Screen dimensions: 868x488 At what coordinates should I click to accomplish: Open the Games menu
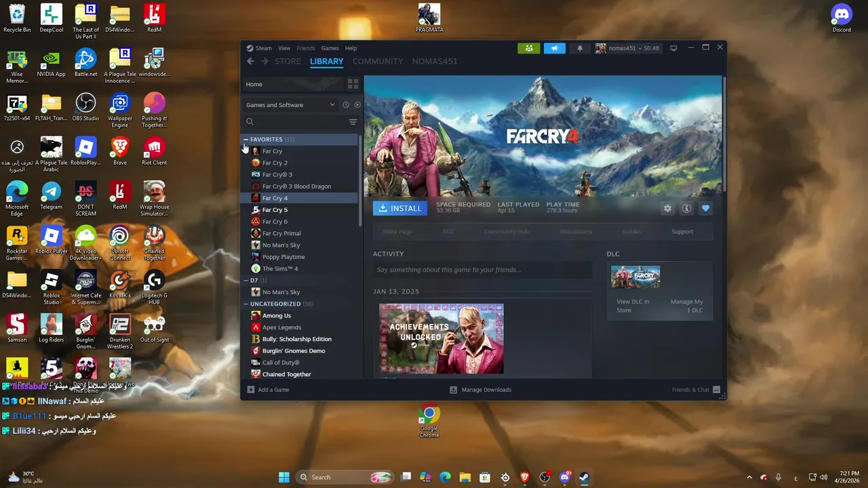[330, 48]
